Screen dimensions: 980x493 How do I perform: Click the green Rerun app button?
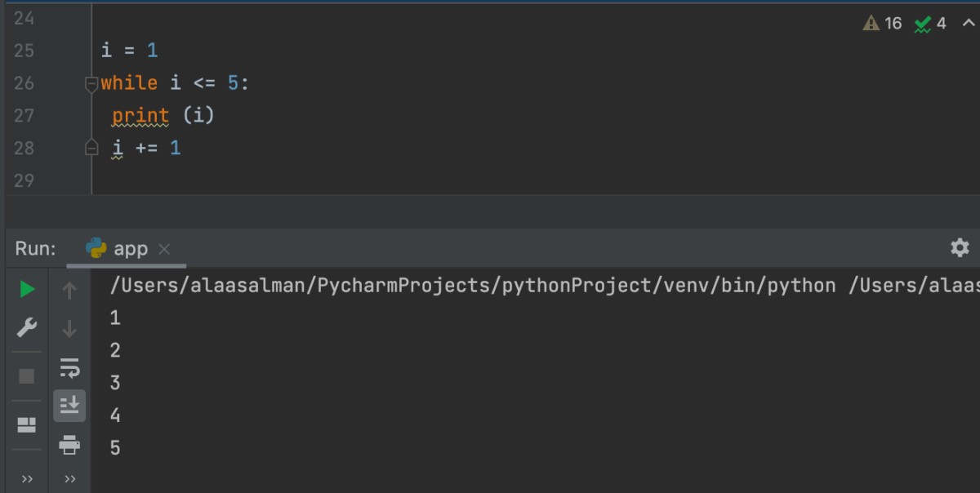point(27,289)
